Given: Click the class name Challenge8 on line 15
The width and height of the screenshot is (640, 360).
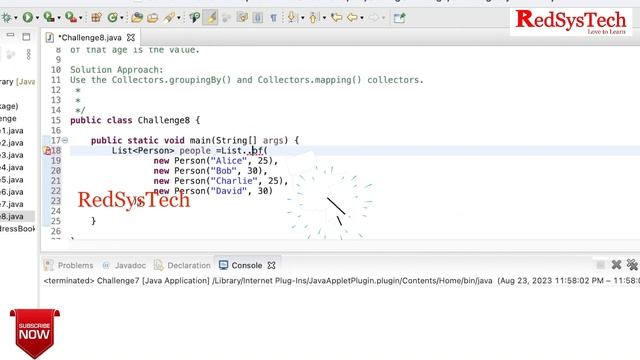Looking at the screenshot, I should click(x=164, y=120).
